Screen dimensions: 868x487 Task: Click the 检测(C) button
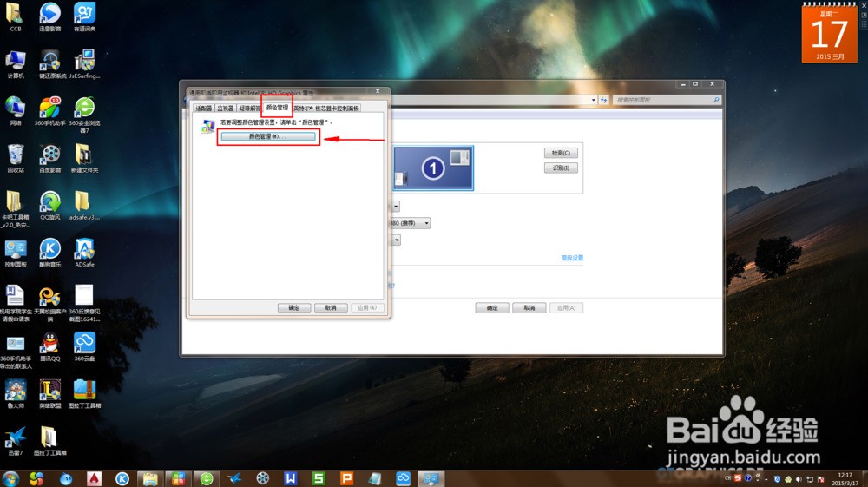(x=560, y=153)
